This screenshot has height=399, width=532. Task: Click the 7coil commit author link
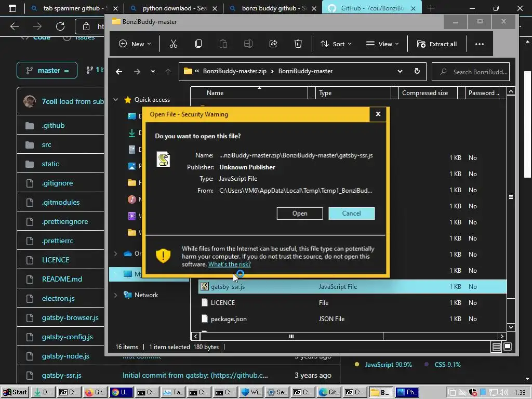coord(49,101)
